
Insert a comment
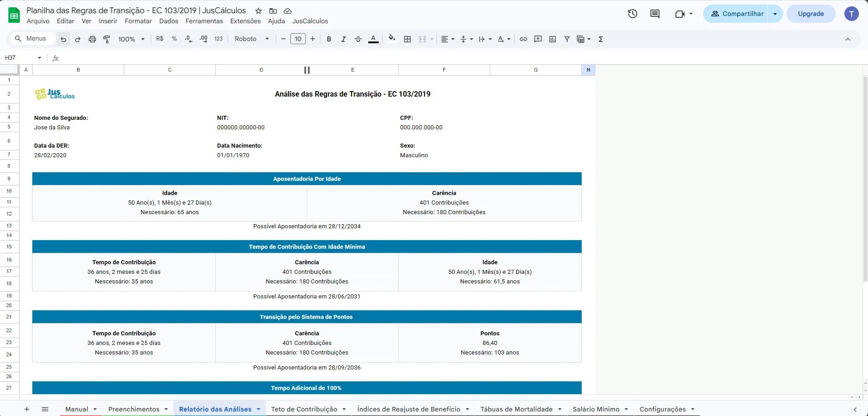pos(538,39)
